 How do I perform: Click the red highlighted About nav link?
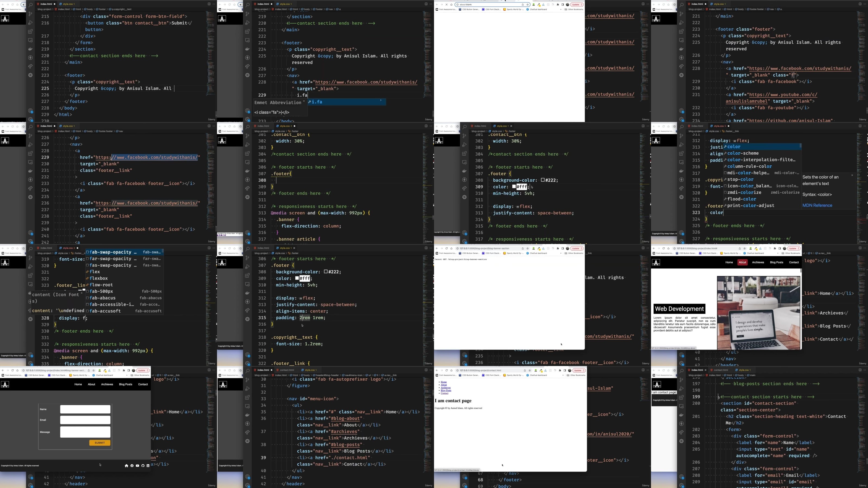tap(742, 262)
